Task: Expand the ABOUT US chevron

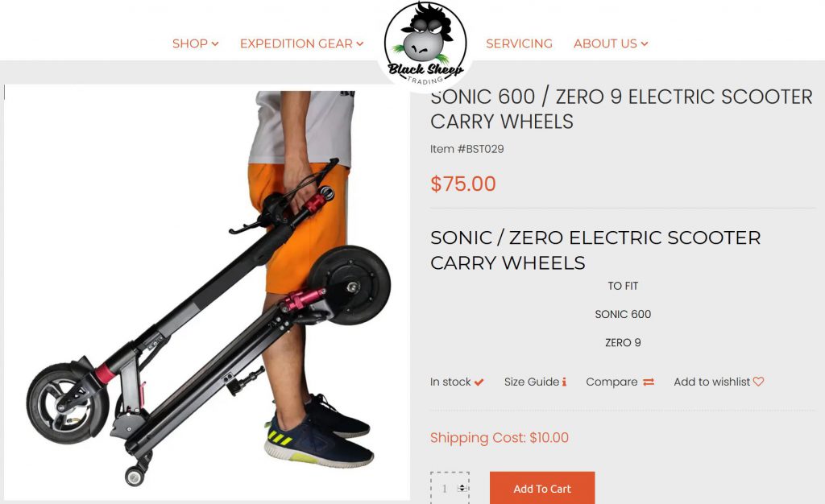Action: [x=645, y=43]
